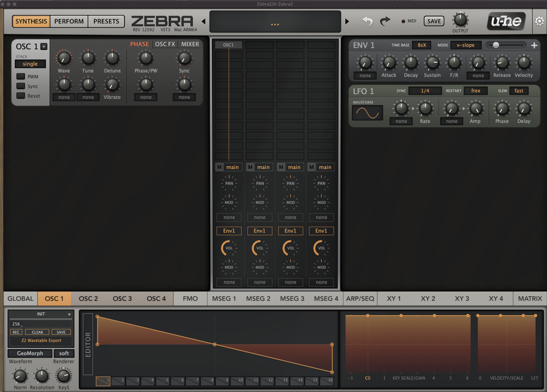Click the OSC 1 Wave knob
Image resolution: width=547 pixels, height=392 pixels.
(x=64, y=58)
